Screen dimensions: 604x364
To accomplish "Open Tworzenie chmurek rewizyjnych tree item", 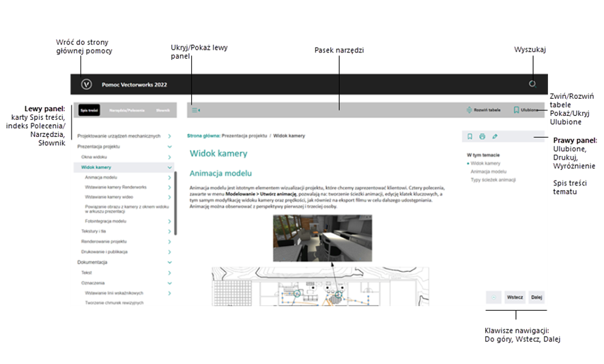I will pyautogui.click(x=115, y=303).
